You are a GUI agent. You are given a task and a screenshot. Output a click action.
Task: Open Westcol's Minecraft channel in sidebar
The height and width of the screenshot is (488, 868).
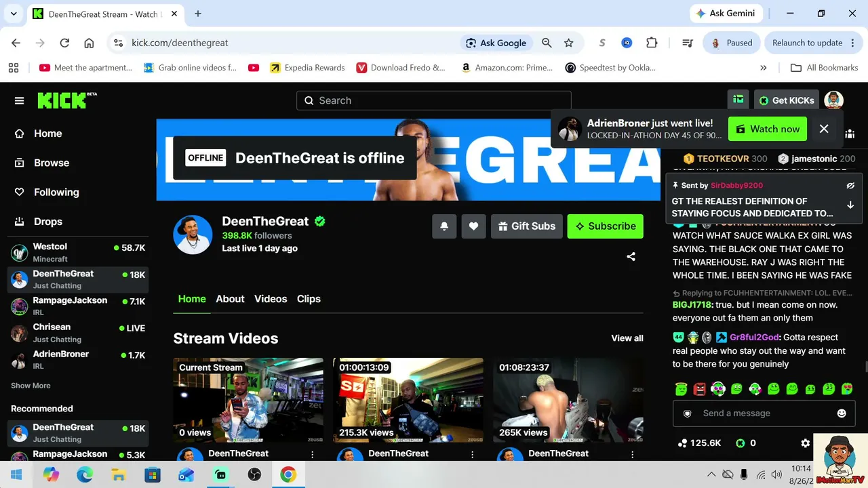(x=78, y=252)
